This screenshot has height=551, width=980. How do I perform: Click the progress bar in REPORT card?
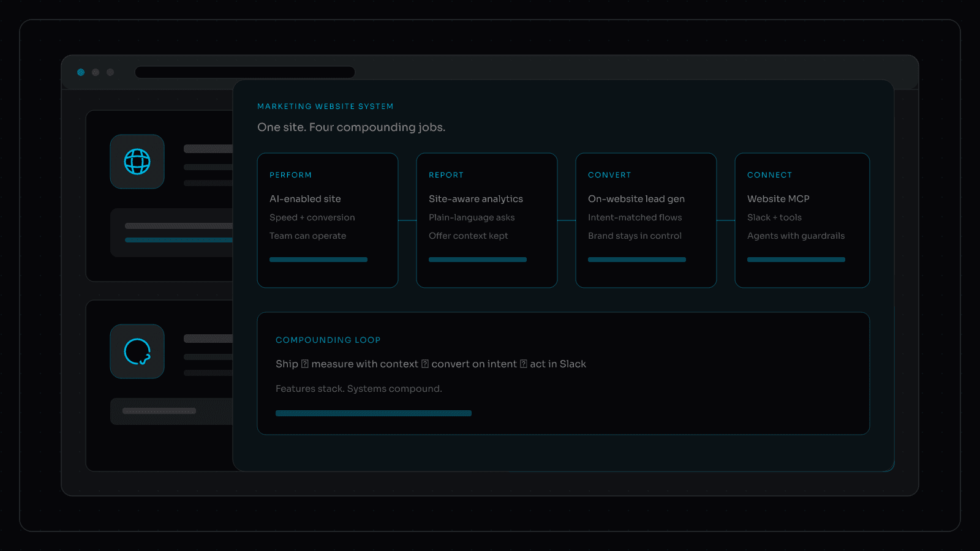[478, 260]
